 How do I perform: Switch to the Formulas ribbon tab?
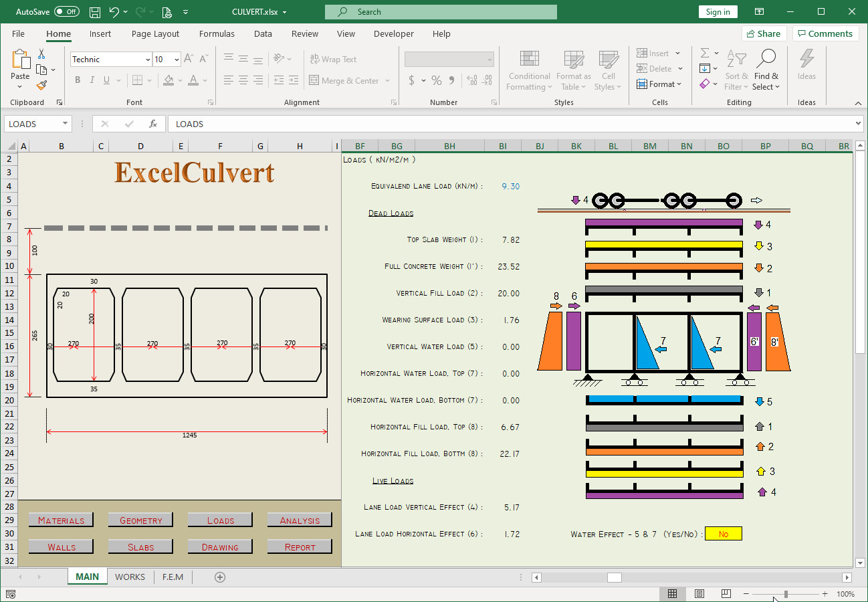[217, 33]
